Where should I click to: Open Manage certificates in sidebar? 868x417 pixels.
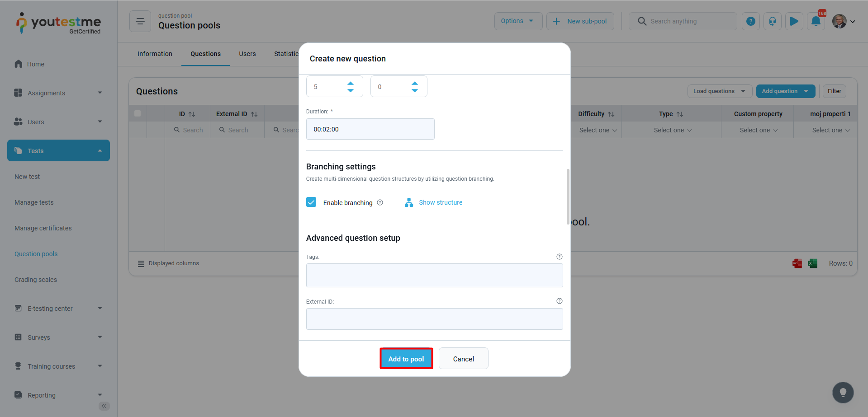pyautogui.click(x=43, y=228)
